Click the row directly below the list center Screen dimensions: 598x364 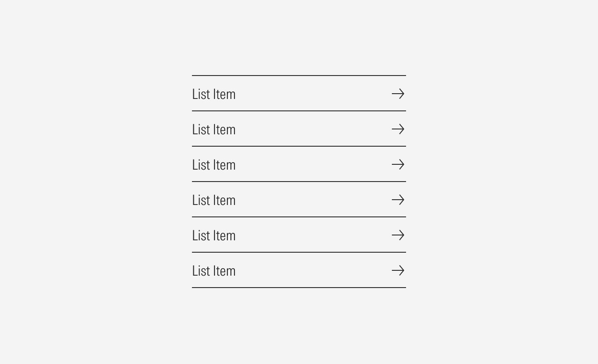[x=299, y=200]
